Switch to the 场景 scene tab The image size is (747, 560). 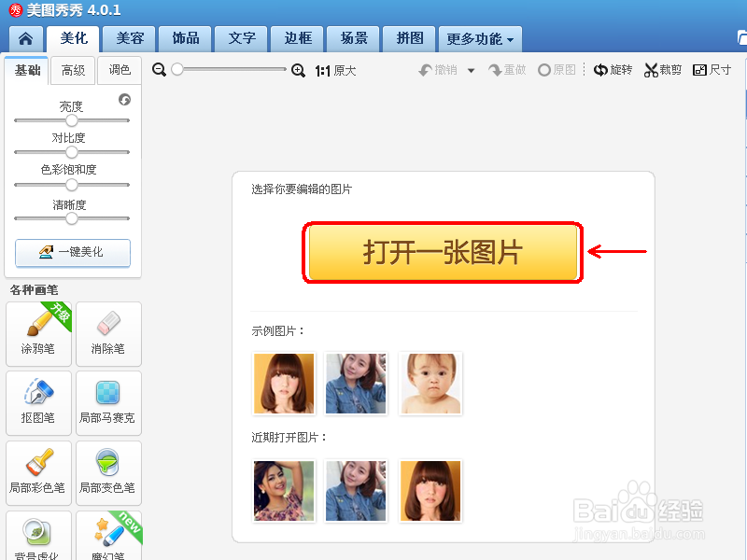click(354, 38)
